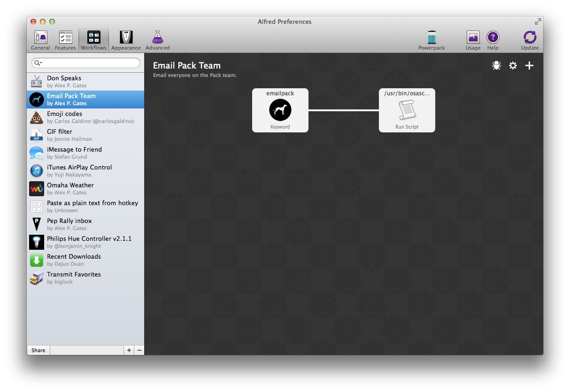
Task: Open the search magnifier dropdown
Action: point(38,63)
